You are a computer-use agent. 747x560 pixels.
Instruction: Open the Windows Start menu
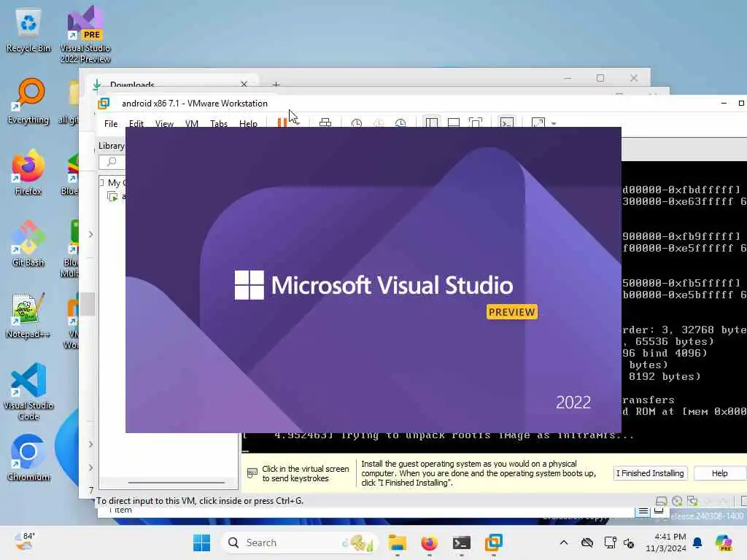[201, 542]
